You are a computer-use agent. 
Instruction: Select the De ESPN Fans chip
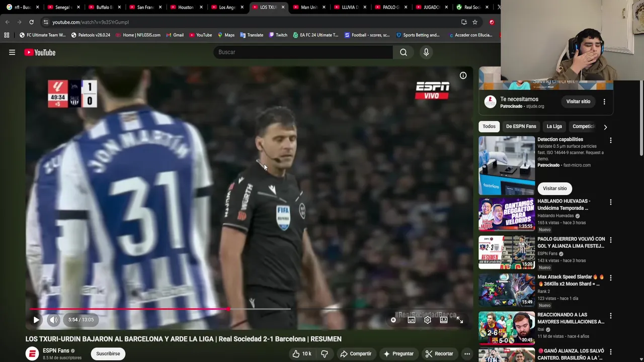[x=521, y=127]
